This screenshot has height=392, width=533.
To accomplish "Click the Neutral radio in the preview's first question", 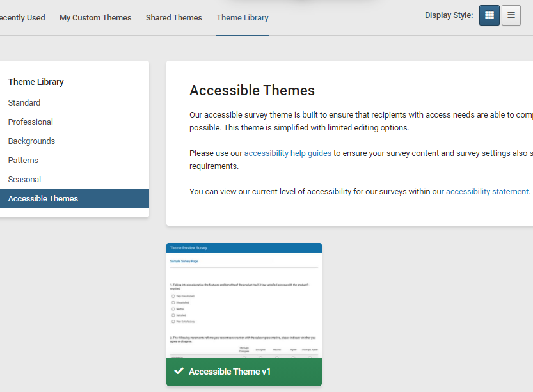I will [173, 309].
